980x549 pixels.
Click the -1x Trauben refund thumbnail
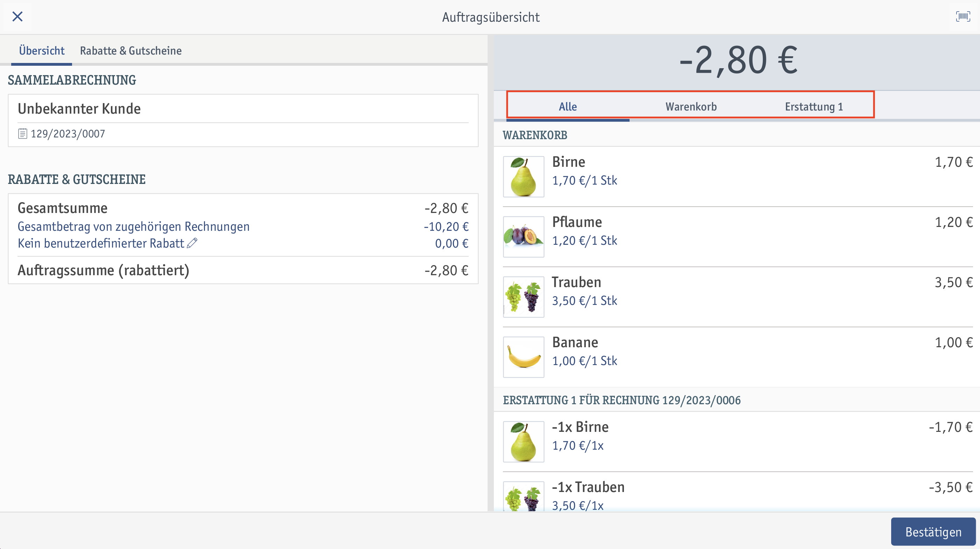[x=524, y=497]
